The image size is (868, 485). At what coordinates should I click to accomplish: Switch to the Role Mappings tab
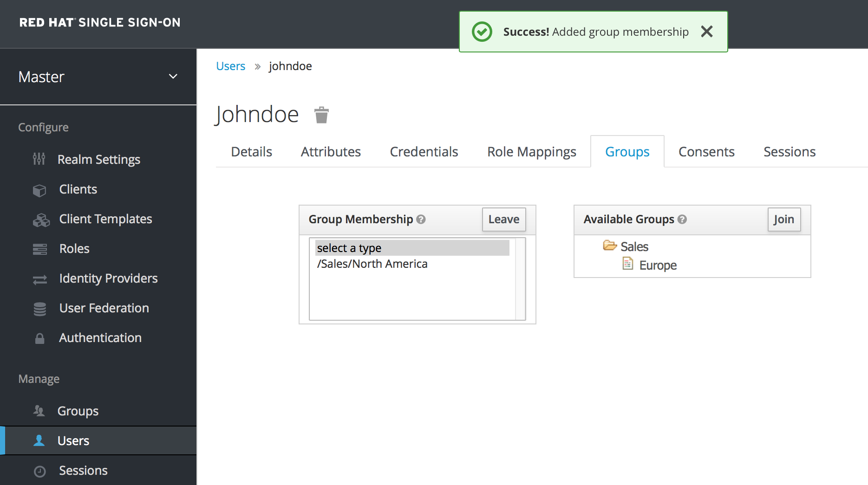[x=531, y=152]
